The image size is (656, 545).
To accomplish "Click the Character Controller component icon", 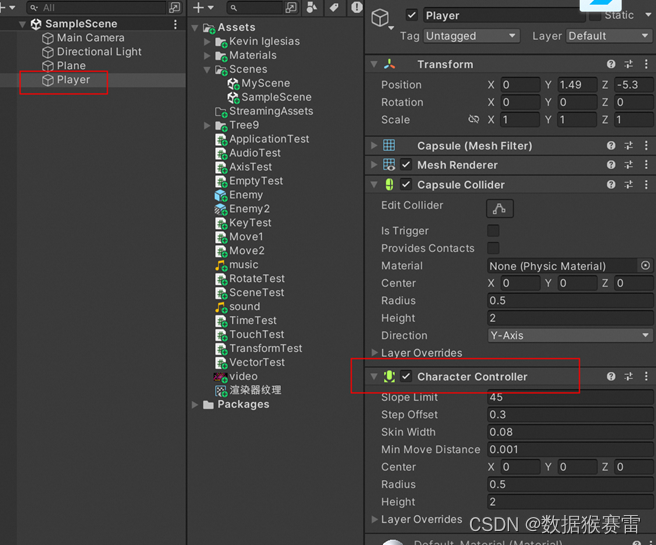I will pos(390,376).
